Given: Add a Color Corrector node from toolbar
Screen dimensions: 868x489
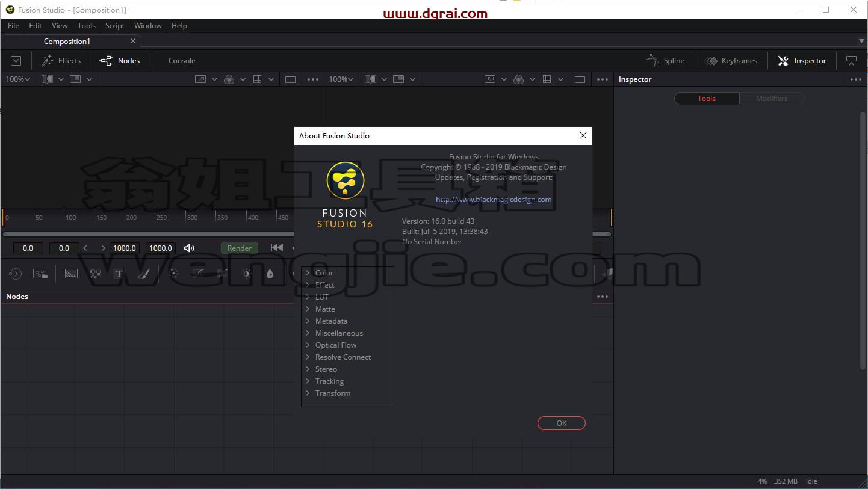Looking at the screenshot, I should pos(174,274).
